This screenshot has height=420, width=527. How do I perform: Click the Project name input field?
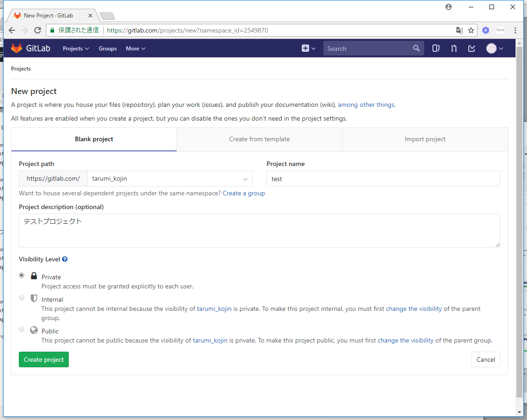tap(383, 179)
